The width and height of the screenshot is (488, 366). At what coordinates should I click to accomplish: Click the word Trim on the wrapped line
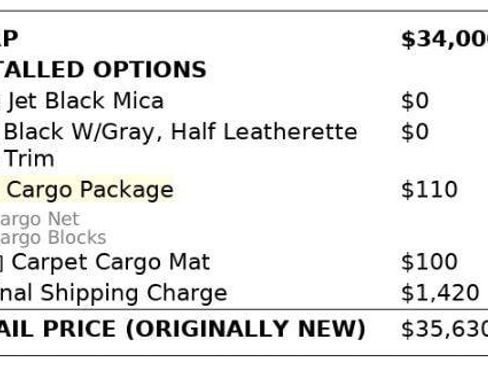point(29,158)
